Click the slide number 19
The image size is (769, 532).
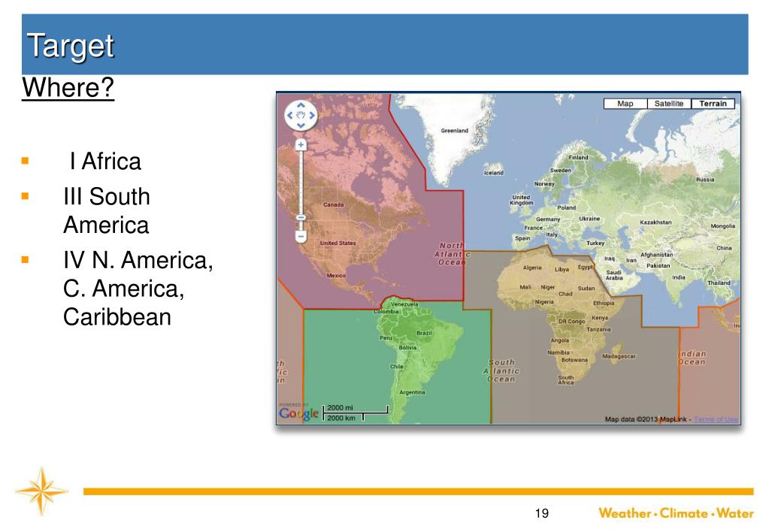point(541,513)
